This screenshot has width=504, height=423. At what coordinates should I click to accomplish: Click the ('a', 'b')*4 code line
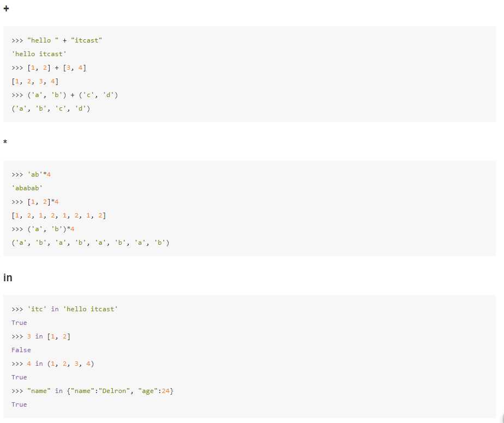pos(43,229)
